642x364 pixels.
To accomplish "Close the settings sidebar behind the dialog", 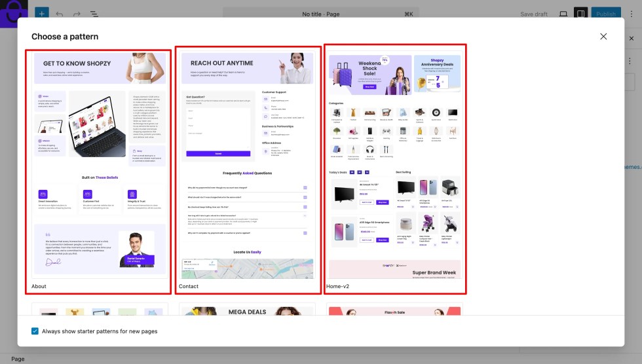I will [632, 39].
